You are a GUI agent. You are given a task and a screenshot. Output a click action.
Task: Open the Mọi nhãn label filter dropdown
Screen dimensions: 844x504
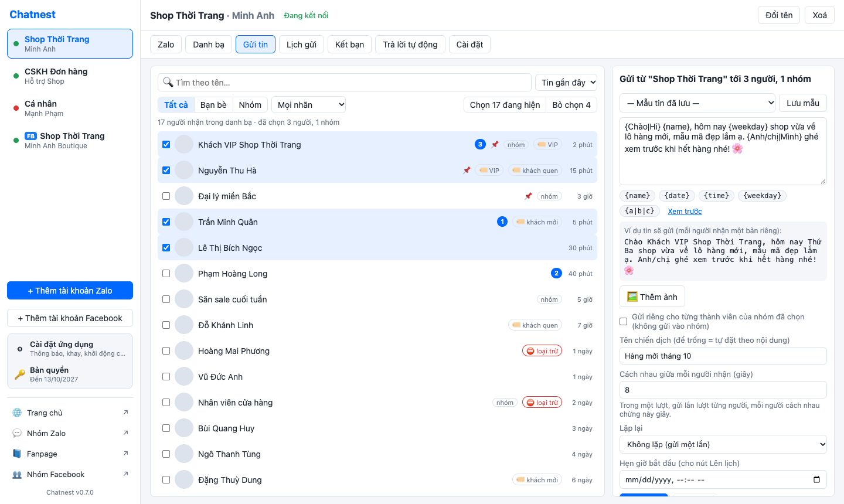(308, 105)
